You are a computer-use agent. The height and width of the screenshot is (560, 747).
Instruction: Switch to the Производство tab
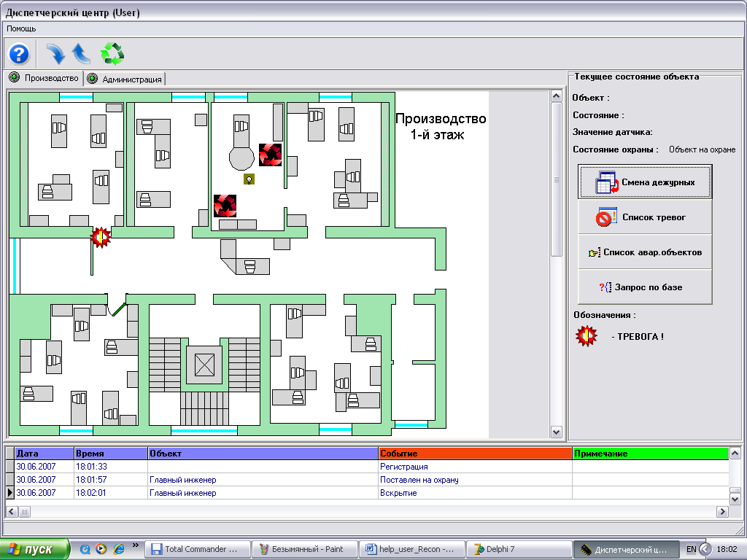[44, 78]
